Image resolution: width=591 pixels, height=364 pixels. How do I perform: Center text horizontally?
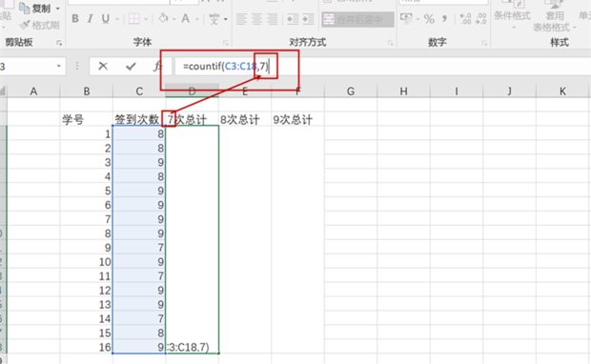click(x=256, y=19)
